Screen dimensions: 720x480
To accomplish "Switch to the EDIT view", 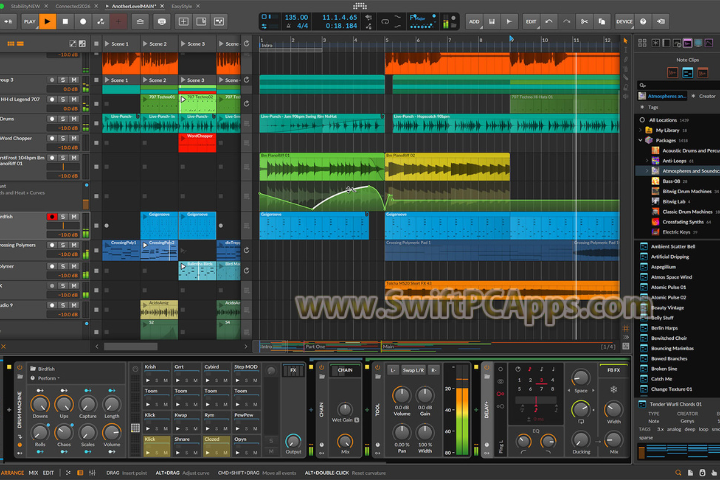I will point(48,473).
